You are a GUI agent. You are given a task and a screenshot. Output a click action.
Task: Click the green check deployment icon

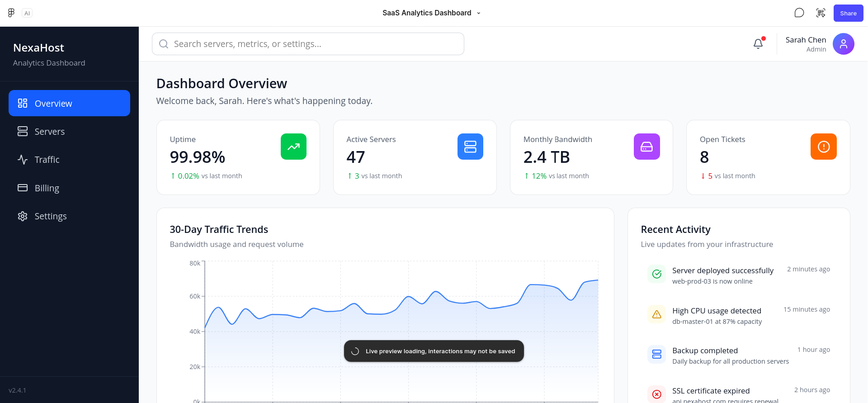point(657,274)
